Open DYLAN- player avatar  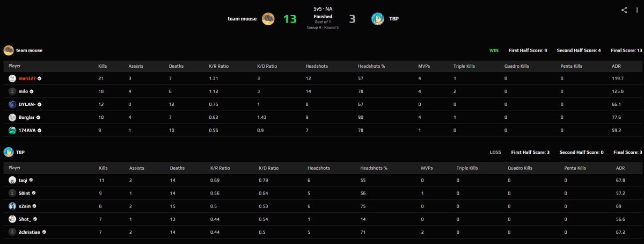coord(12,104)
